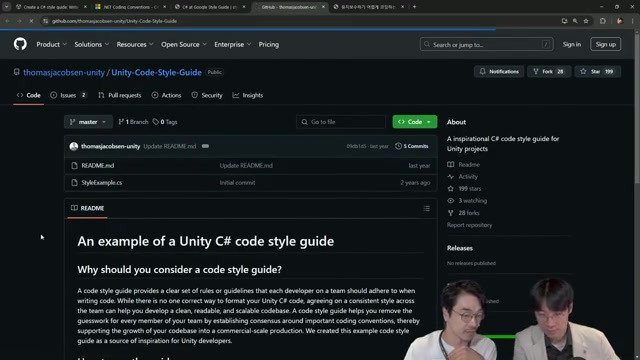Screen dimensions: 640x360
Task: Click the Initial commit message
Action: click(237, 182)
